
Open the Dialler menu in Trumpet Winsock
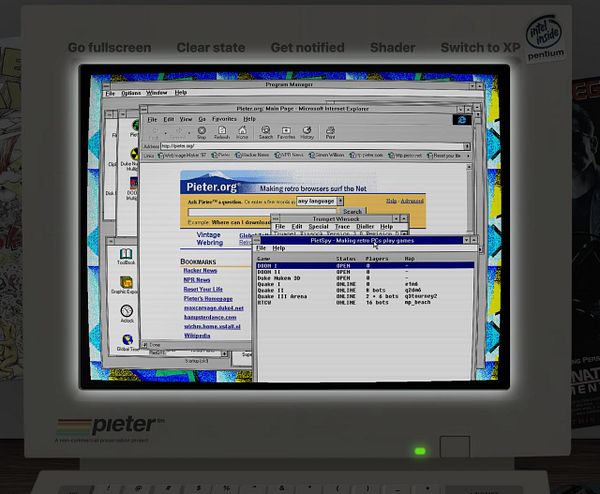(x=365, y=227)
